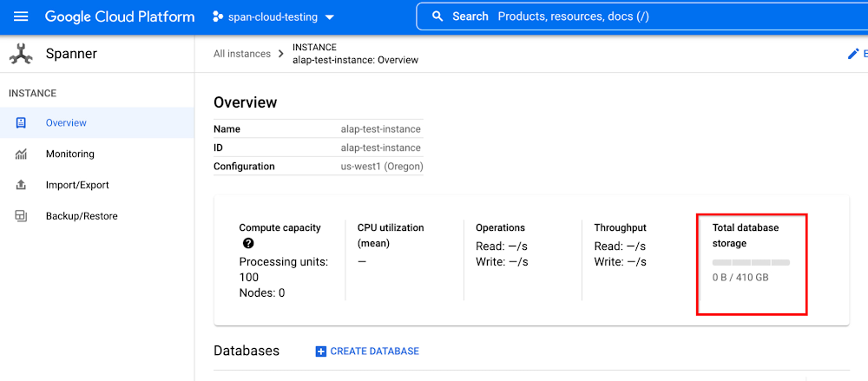
Task: Click the search magnifier icon
Action: click(437, 16)
